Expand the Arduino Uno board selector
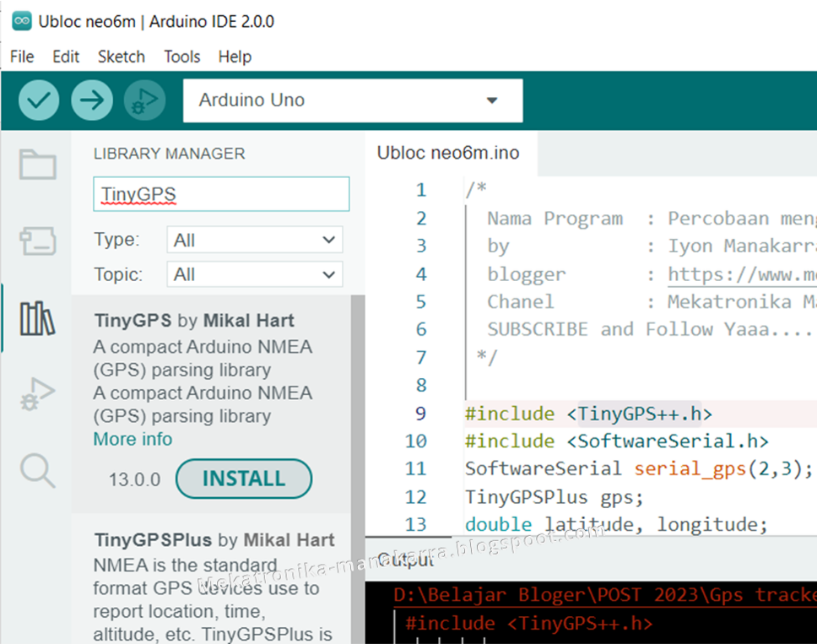Viewport: 817px width, 644px height. (353, 100)
